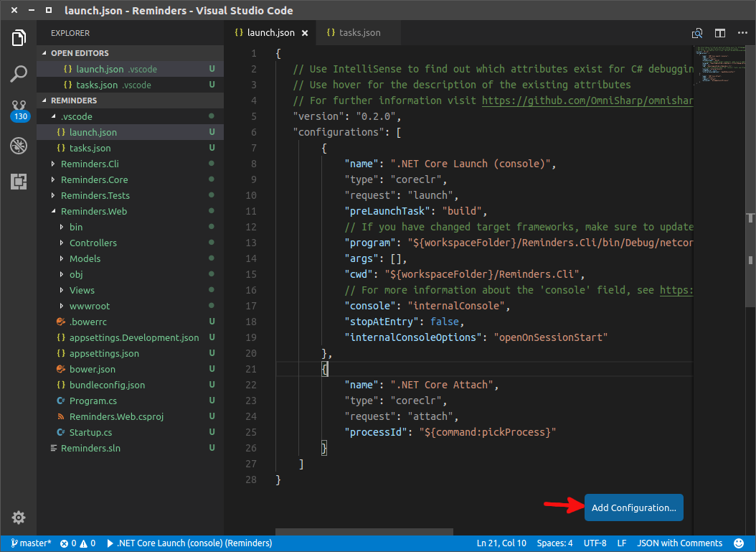Screen dimensions: 756x552
Task: Change encoding via UTF-8 status item
Action: 595,543
